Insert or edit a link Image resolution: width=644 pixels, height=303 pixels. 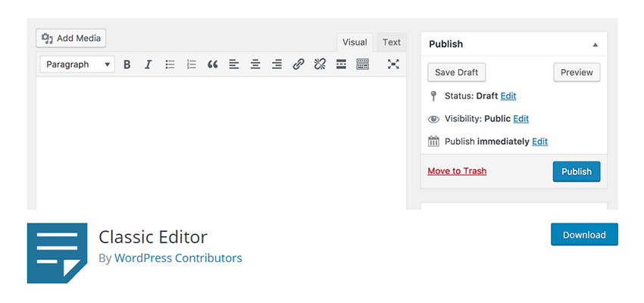299,64
